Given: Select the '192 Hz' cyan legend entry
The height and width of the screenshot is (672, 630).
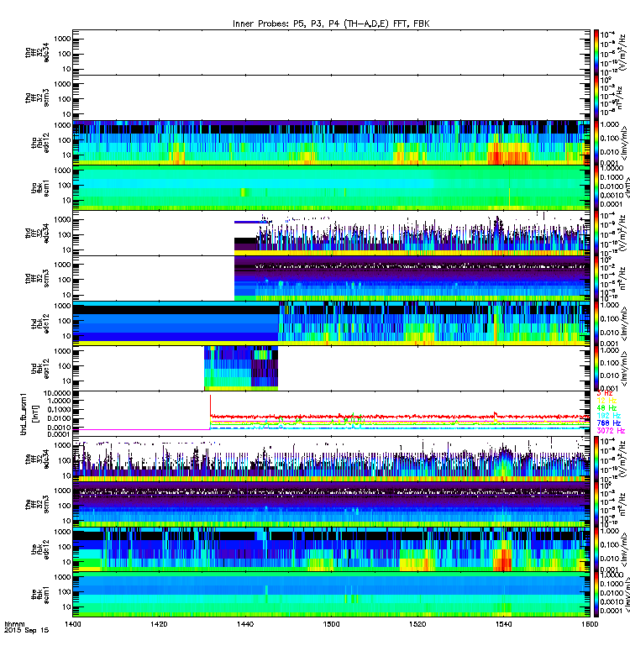Looking at the screenshot, I should point(608,416).
